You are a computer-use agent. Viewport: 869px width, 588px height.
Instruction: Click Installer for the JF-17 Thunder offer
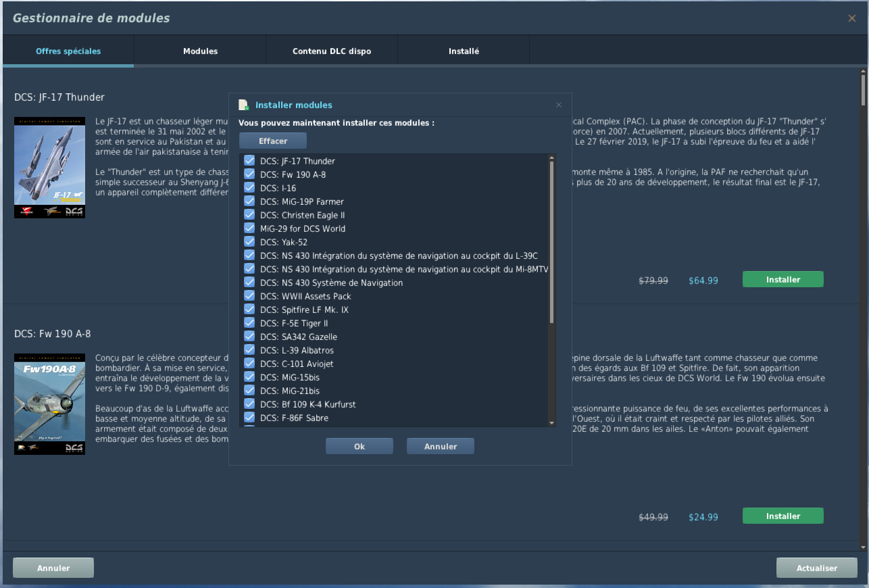pos(783,279)
